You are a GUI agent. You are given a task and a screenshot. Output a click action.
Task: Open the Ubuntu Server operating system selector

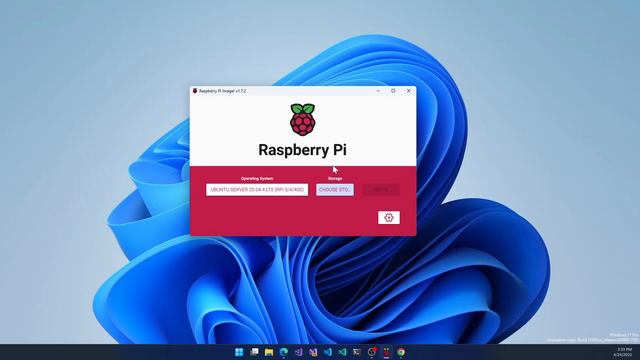(x=257, y=190)
